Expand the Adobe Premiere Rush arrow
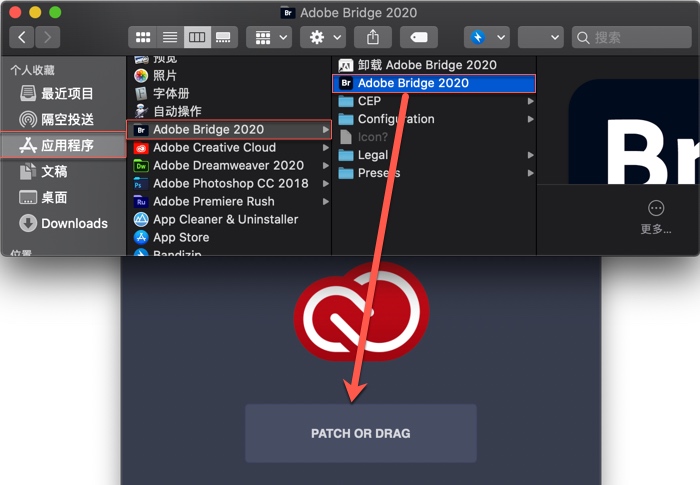This screenshot has height=485, width=700. [x=325, y=201]
